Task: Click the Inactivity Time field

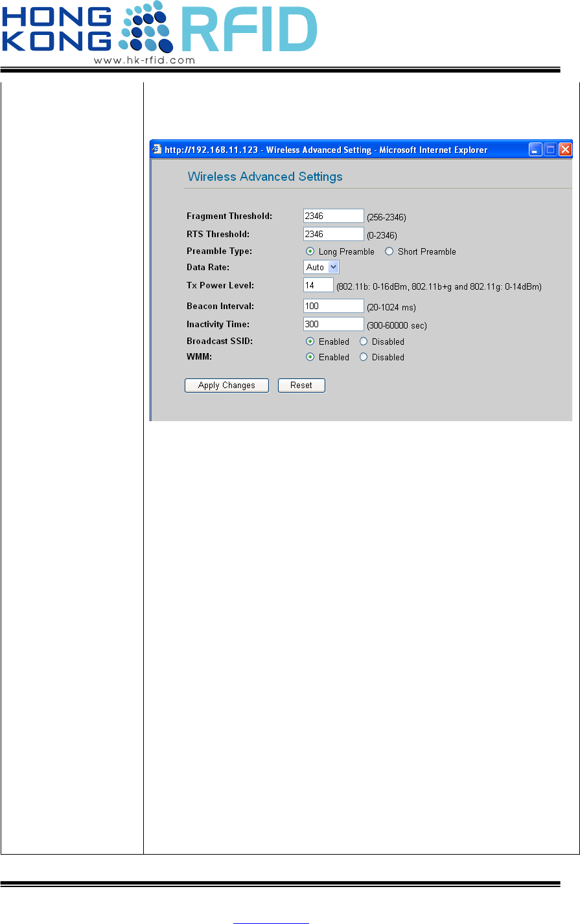Action: click(334, 324)
